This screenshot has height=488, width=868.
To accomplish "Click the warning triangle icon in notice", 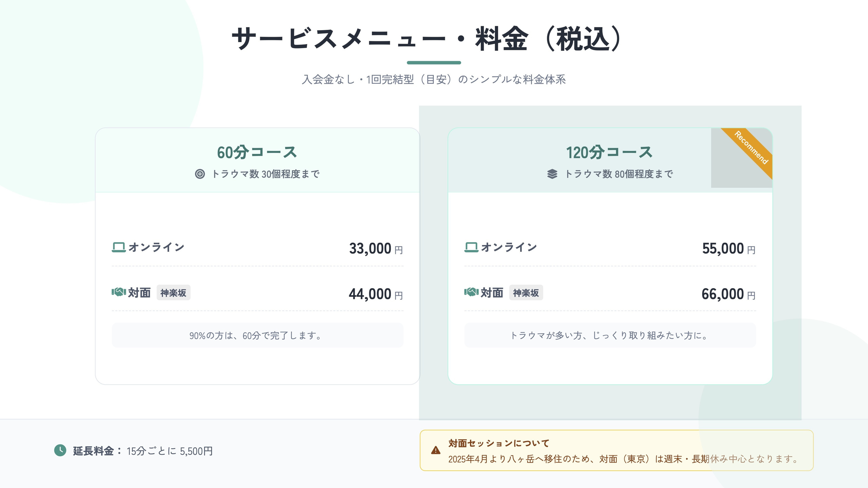I will pos(436,450).
